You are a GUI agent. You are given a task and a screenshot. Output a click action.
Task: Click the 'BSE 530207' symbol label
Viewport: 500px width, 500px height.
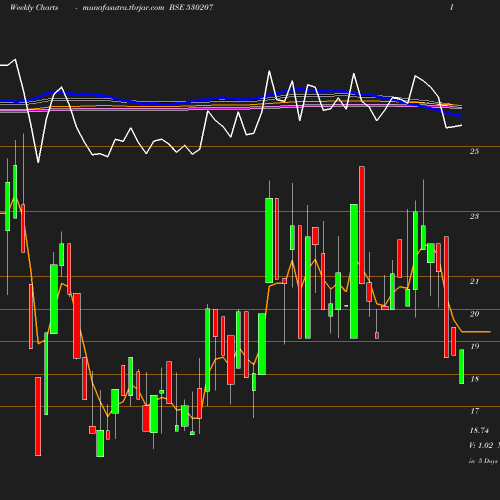(x=191, y=7)
